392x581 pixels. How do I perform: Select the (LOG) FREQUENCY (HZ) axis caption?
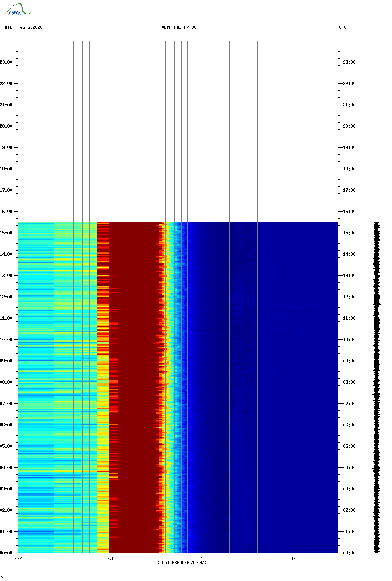[182, 563]
